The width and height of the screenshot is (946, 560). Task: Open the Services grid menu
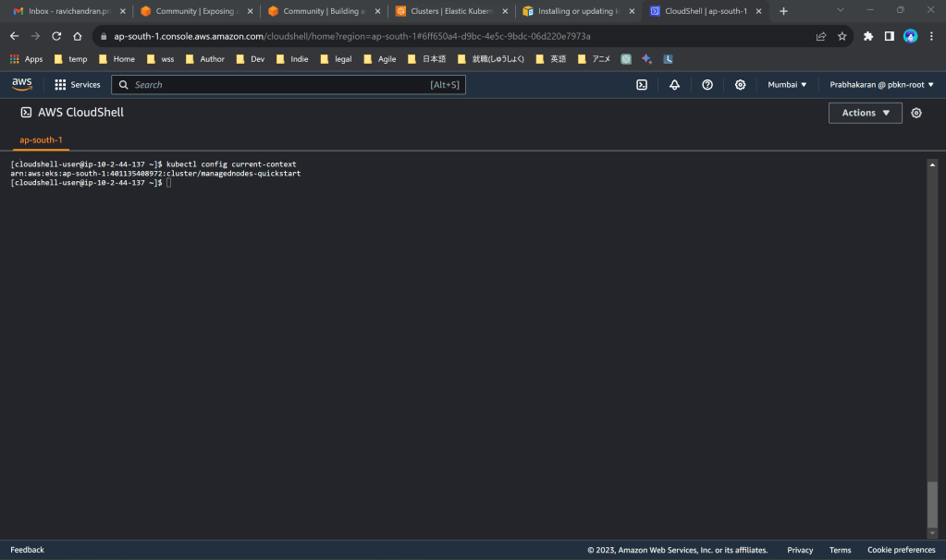coord(77,84)
